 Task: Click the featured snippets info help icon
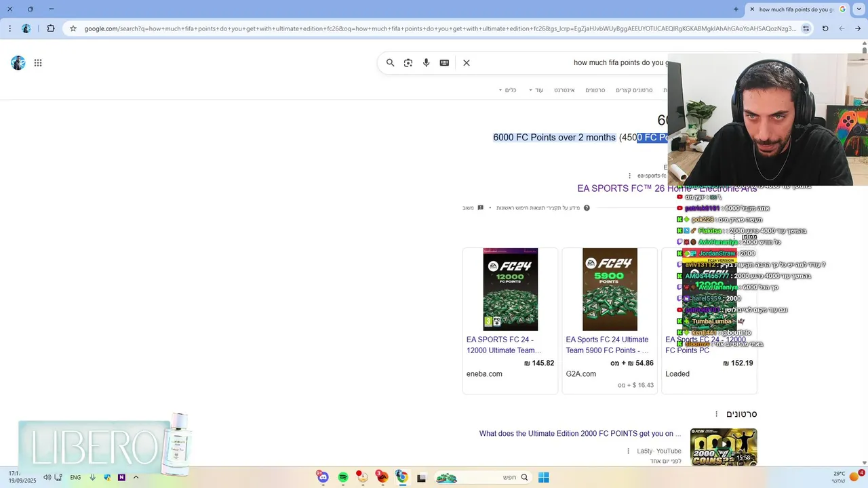[587, 208]
